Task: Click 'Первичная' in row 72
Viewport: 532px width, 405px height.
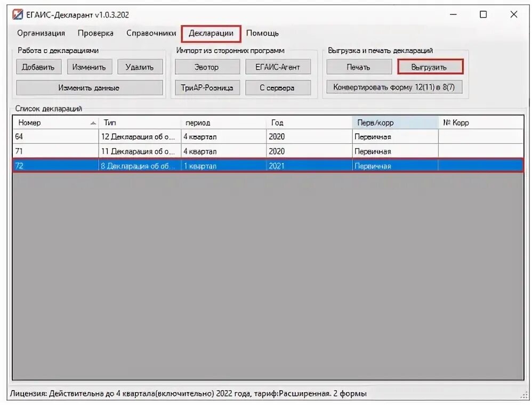Action: [395, 166]
